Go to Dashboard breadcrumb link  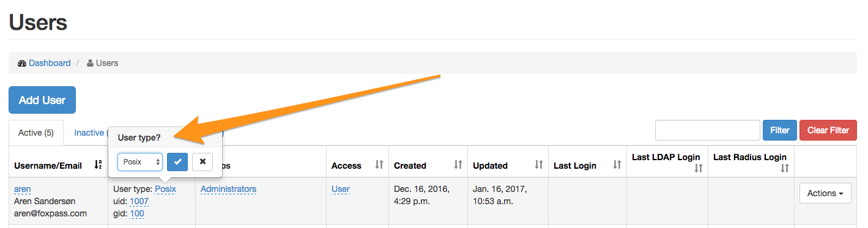50,63
